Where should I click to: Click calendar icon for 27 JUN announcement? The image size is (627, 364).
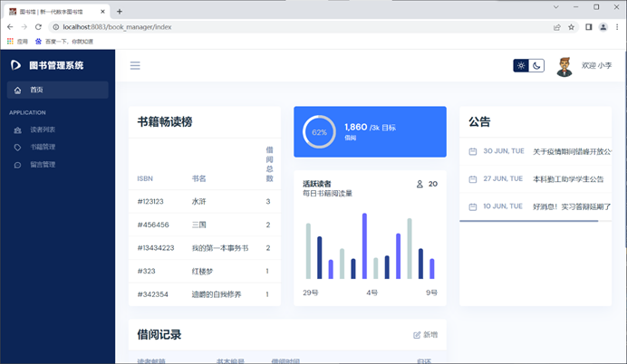click(x=473, y=179)
